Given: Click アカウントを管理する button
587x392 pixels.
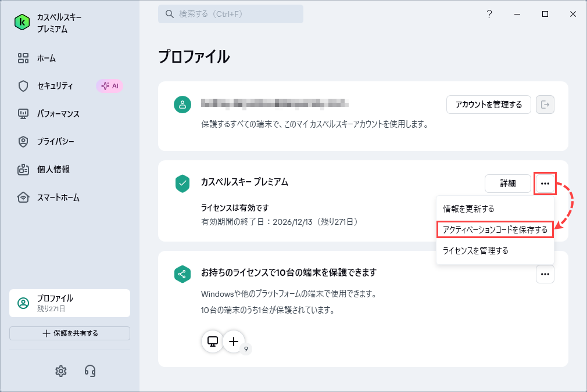Looking at the screenshot, I should 489,105.
